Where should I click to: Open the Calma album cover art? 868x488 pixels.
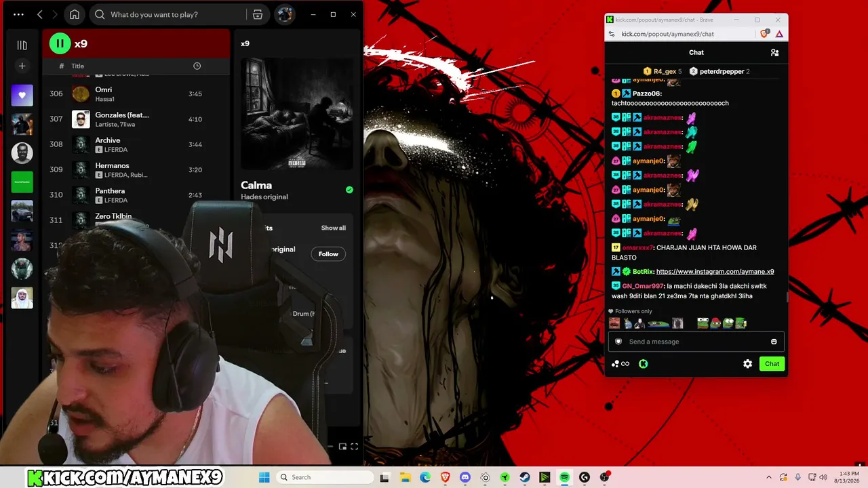(x=297, y=113)
